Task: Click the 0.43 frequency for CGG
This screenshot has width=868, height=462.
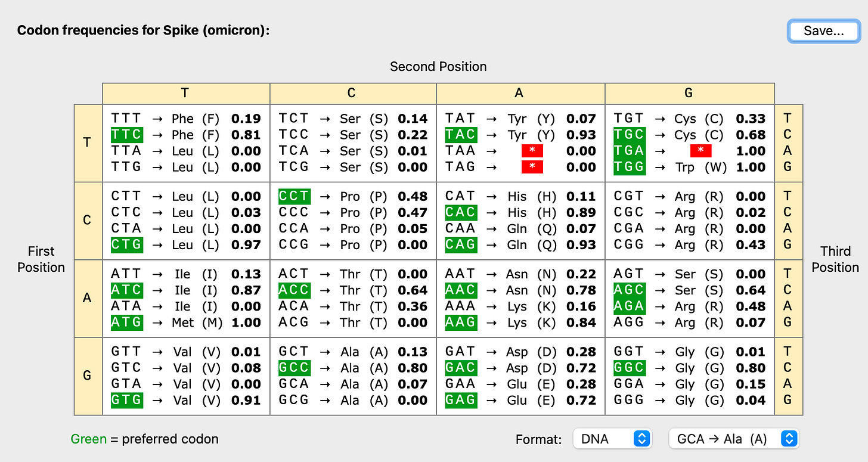Action: (751, 244)
